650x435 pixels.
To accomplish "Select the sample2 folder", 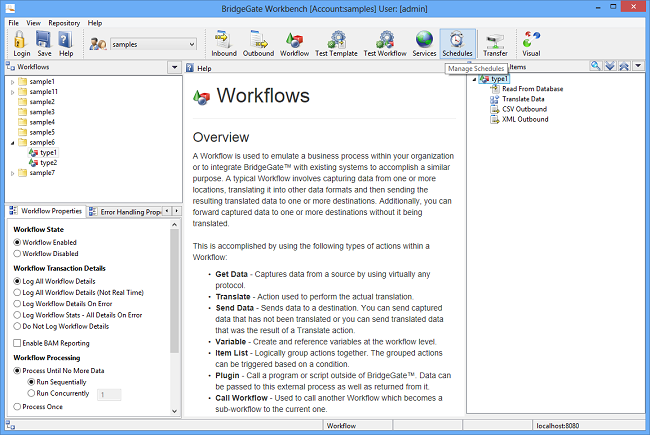I will tap(36, 102).
